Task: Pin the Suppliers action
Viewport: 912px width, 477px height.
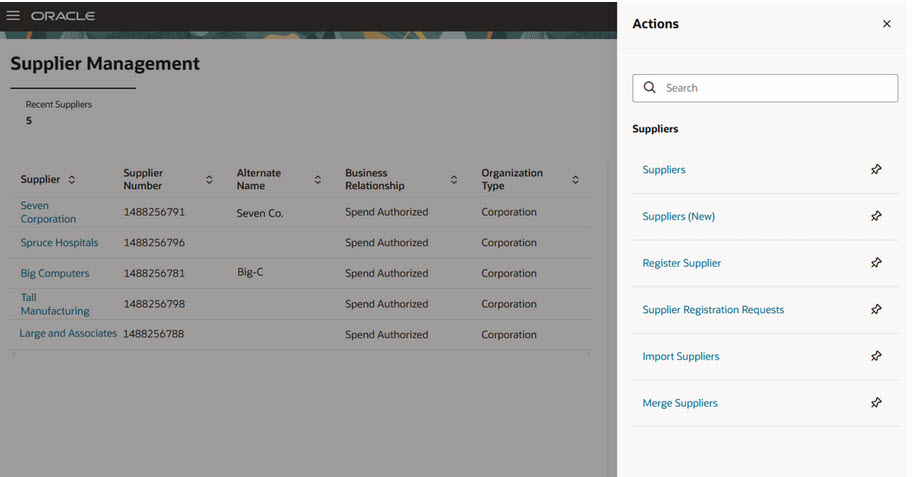Action: 876,170
